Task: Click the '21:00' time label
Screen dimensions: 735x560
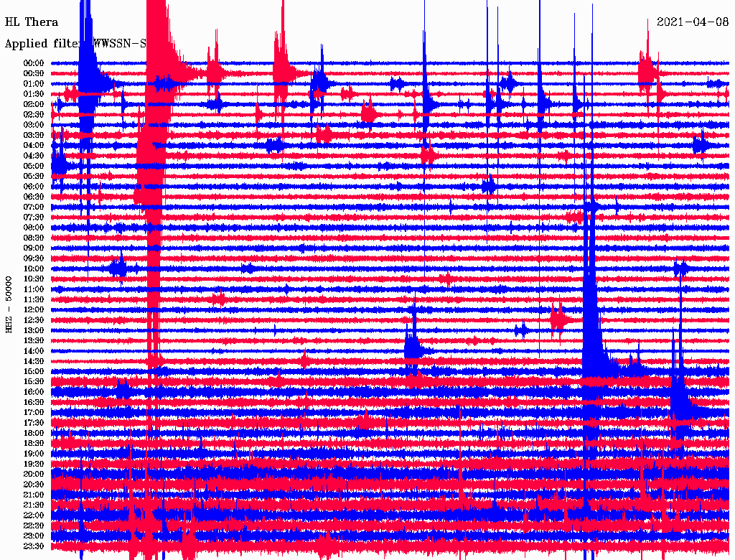Action: click(x=34, y=495)
